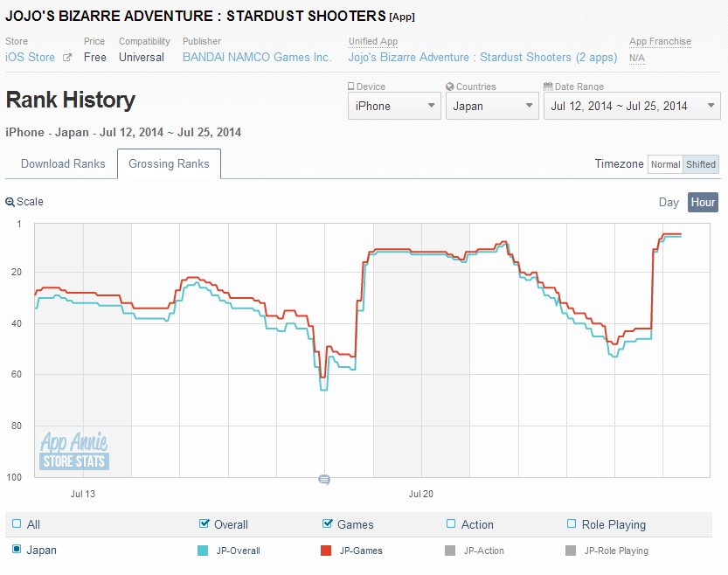
Task: Click the JP-Overall teal color swatch
Action: coord(203,551)
